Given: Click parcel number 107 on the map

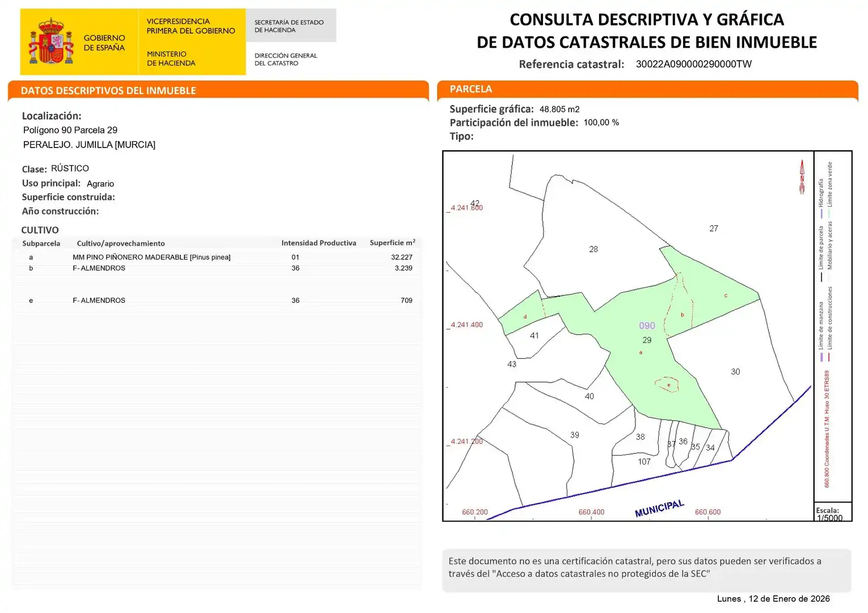Looking at the screenshot, I should point(644,462).
